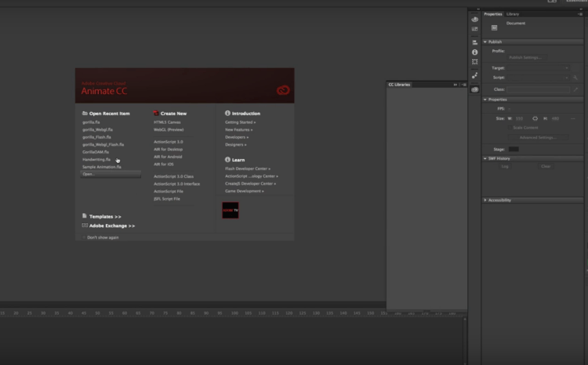
Task: Create a new JSFL Script File
Action: pos(167,199)
